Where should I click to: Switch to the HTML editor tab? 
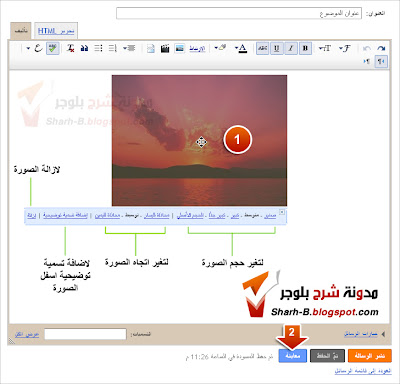coord(56,31)
